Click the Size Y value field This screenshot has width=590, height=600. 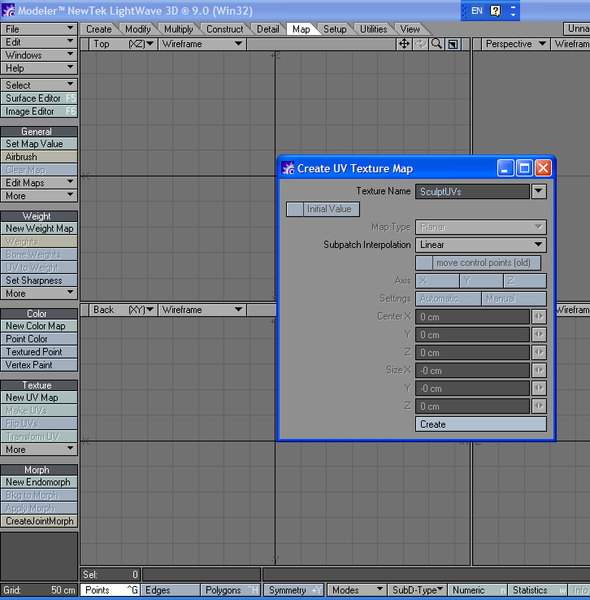click(x=473, y=388)
